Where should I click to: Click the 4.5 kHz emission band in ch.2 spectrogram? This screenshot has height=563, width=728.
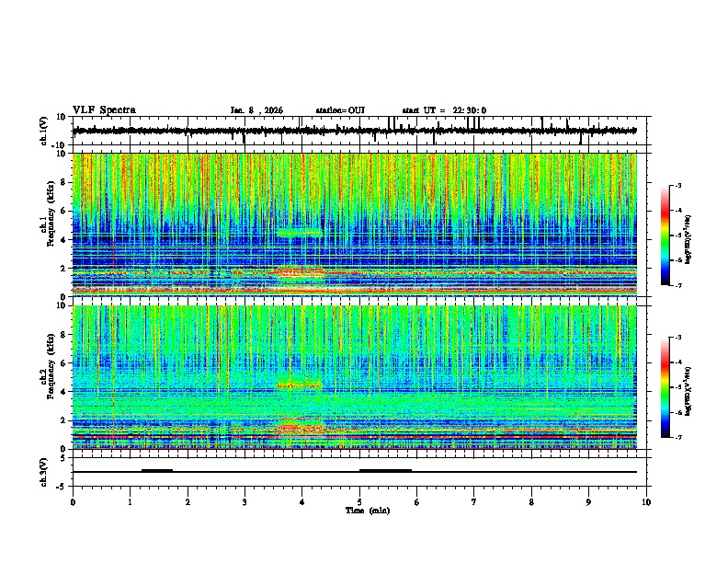[x=299, y=385]
